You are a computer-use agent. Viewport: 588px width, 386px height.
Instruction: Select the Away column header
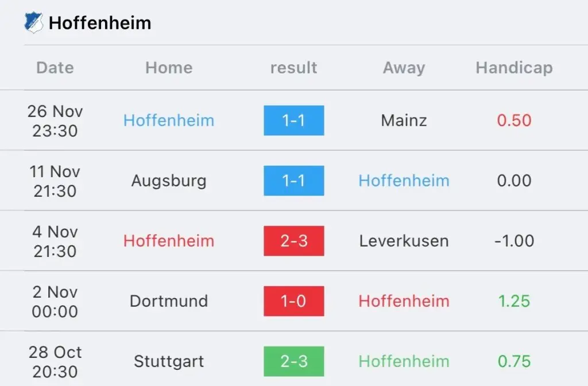tap(404, 68)
